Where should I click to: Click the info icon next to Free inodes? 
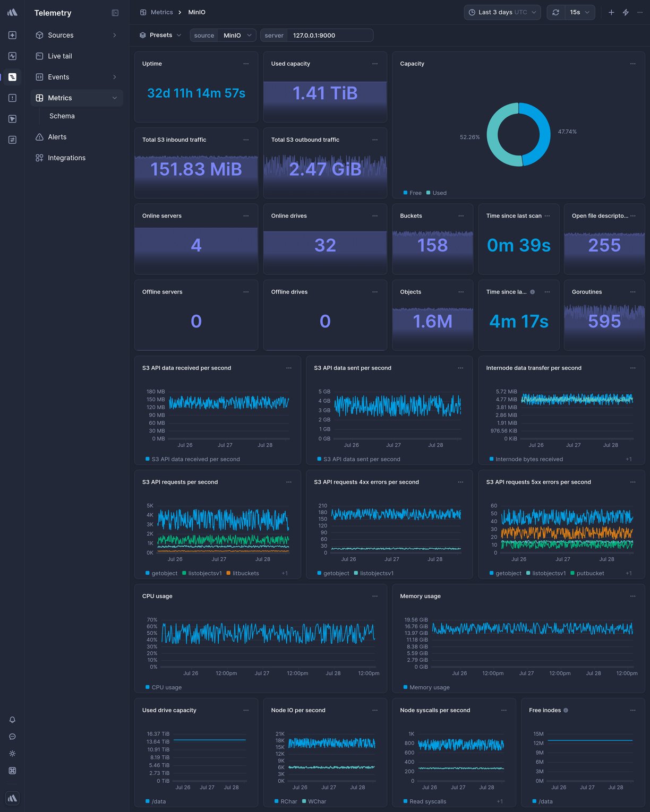point(566,710)
